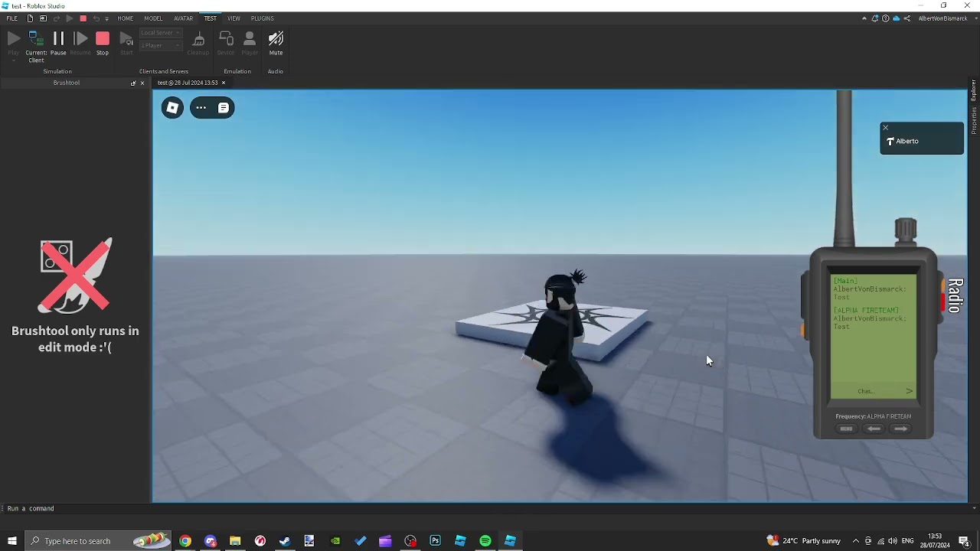Click the Run a command bar

coord(487,508)
